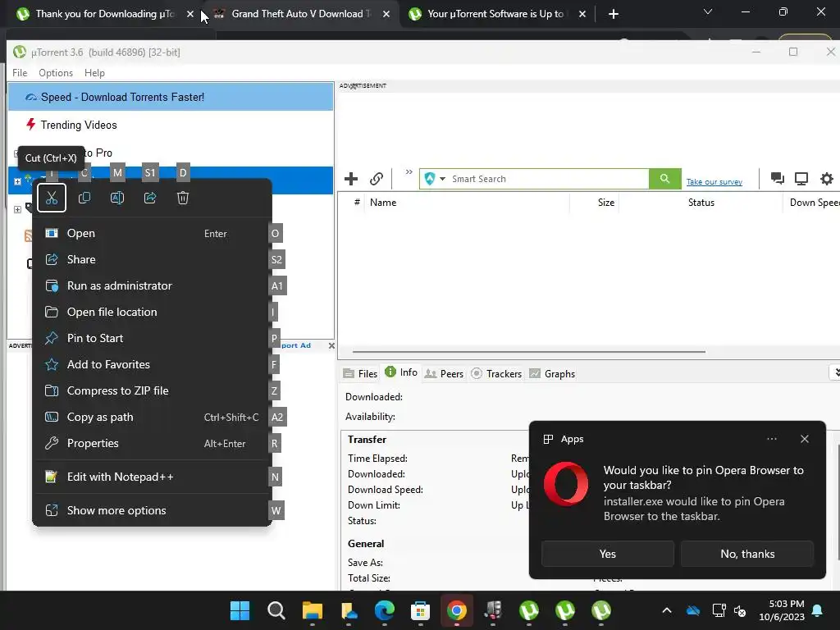This screenshot has height=630, width=840.
Task: Sort torrent list by Status column
Action: [x=701, y=203]
